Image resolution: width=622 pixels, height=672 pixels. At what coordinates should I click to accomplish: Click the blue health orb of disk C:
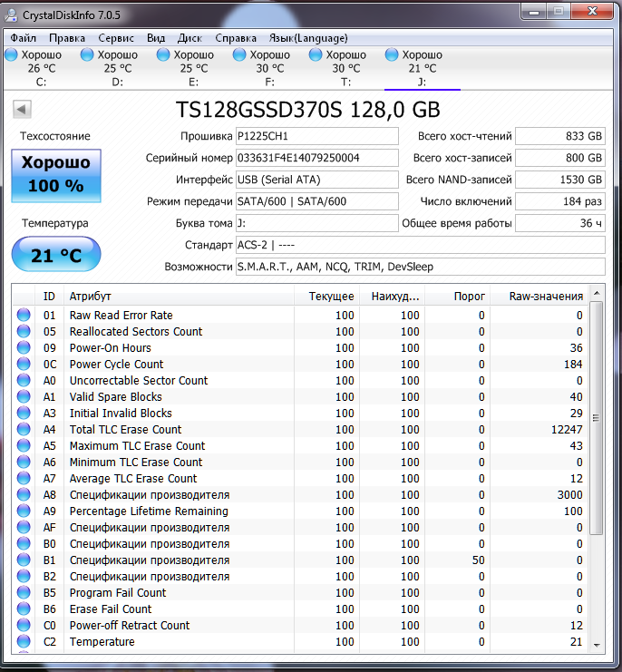(11, 54)
